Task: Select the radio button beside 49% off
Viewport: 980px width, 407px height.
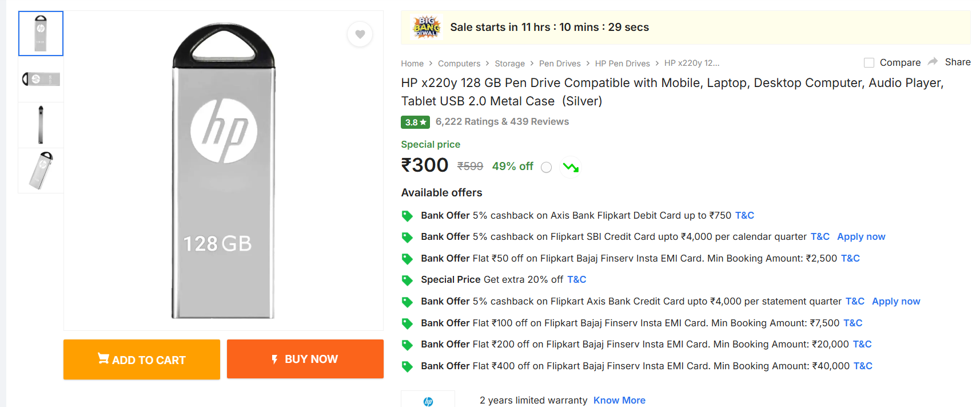Action: coord(546,167)
